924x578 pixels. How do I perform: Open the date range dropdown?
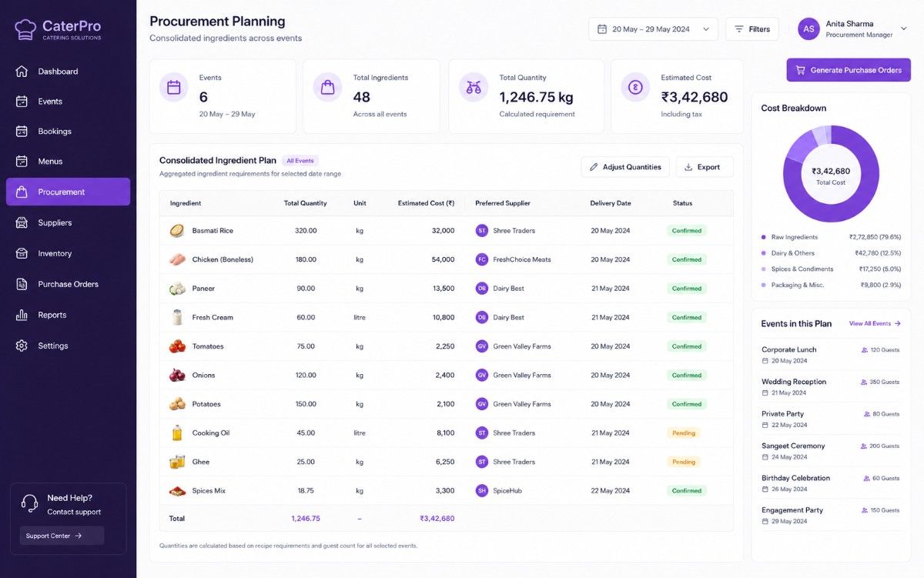pos(653,29)
